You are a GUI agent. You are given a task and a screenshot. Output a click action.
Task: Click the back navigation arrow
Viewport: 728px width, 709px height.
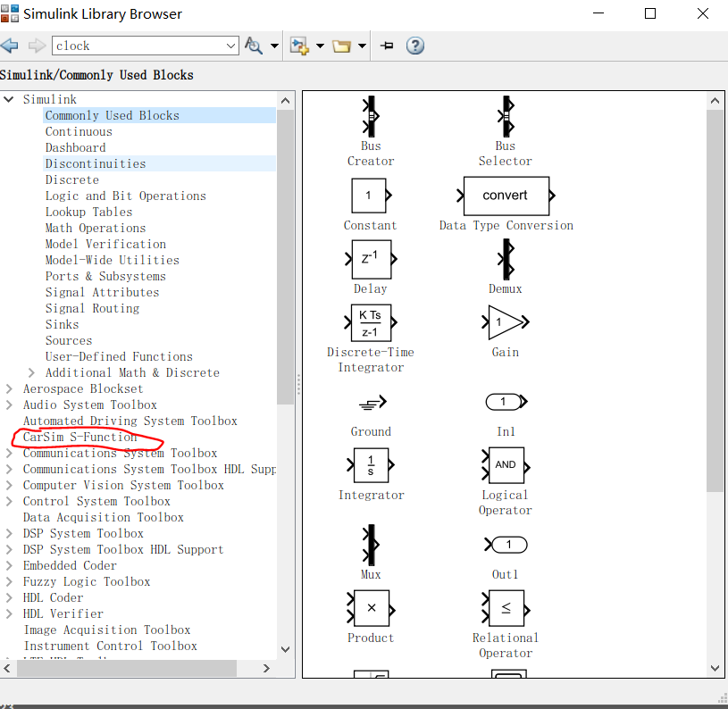[9, 46]
